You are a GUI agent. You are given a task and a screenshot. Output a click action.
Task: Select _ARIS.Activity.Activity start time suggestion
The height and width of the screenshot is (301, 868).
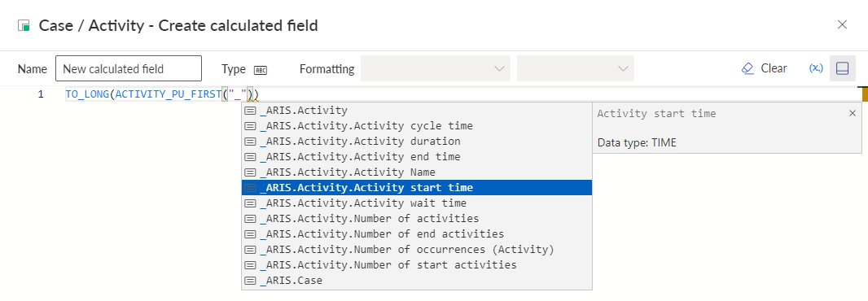(417, 188)
